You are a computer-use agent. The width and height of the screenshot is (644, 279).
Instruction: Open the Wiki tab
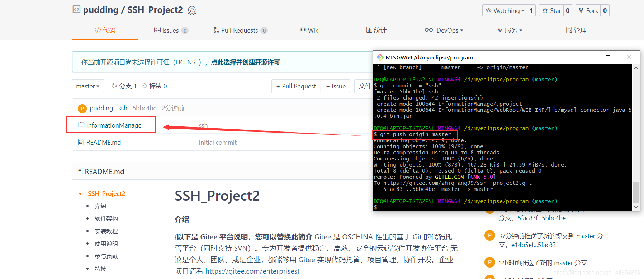coord(310,30)
